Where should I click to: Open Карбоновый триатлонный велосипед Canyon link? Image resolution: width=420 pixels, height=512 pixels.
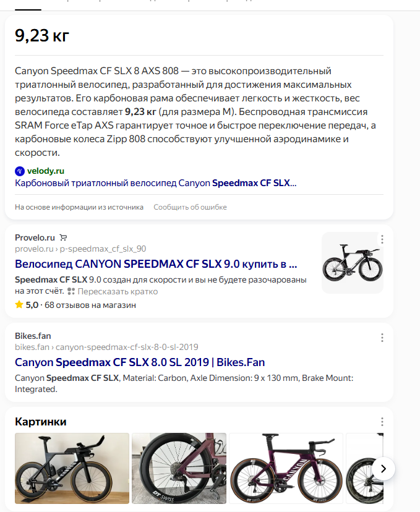tap(155, 183)
